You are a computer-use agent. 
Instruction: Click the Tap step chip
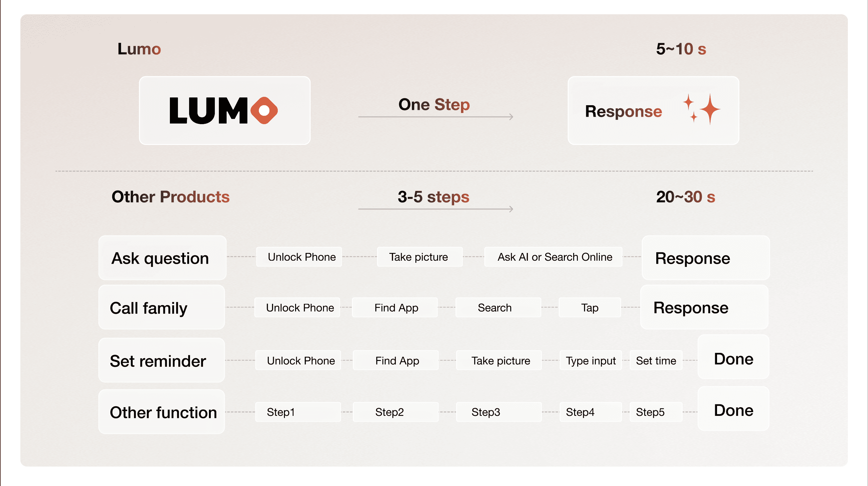pyautogui.click(x=589, y=308)
